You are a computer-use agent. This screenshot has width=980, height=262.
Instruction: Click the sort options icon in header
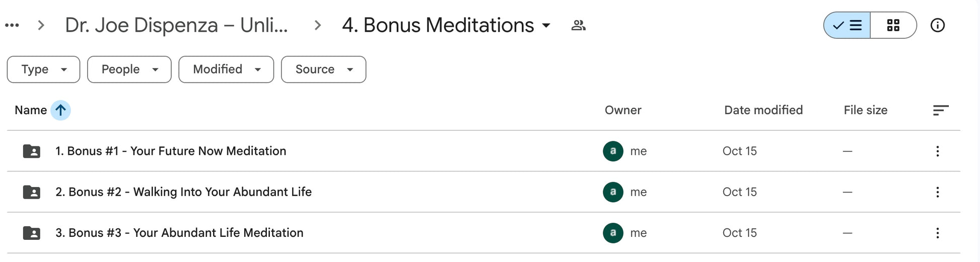(x=940, y=110)
